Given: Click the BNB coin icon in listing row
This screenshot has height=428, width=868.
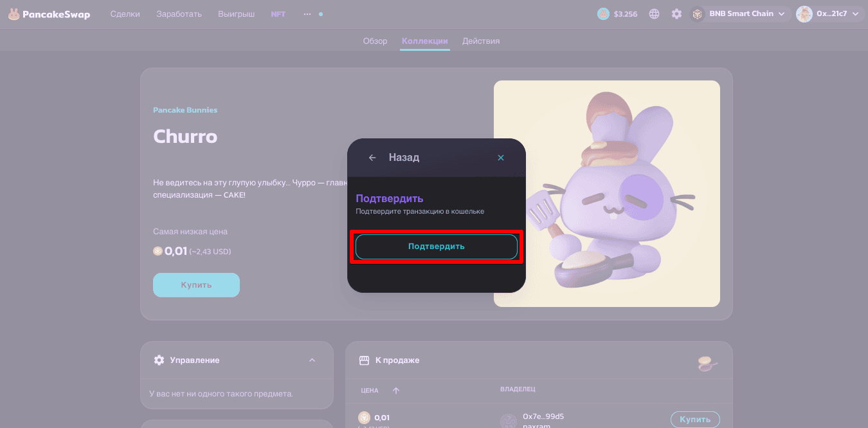Looking at the screenshot, I should tap(364, 418).
